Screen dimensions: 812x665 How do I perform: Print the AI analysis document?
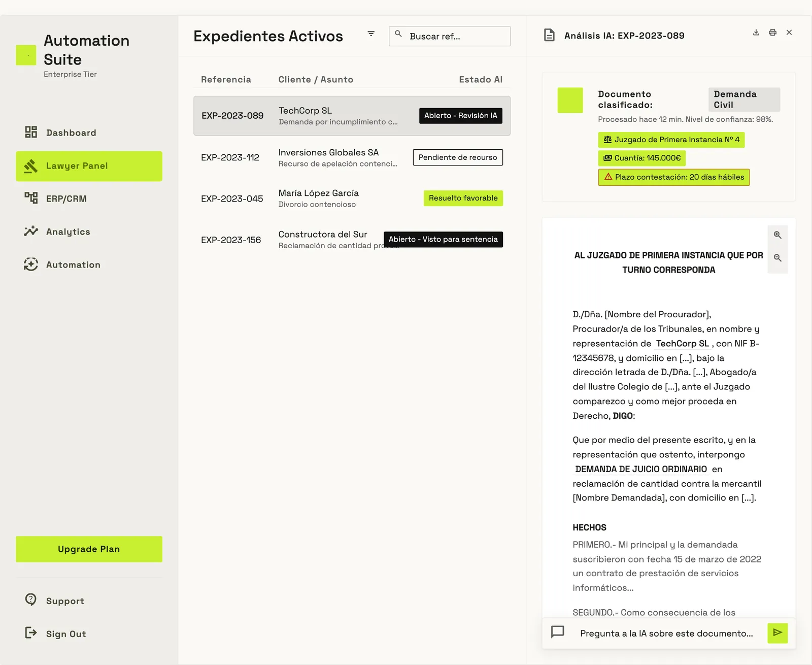(772, 32)
